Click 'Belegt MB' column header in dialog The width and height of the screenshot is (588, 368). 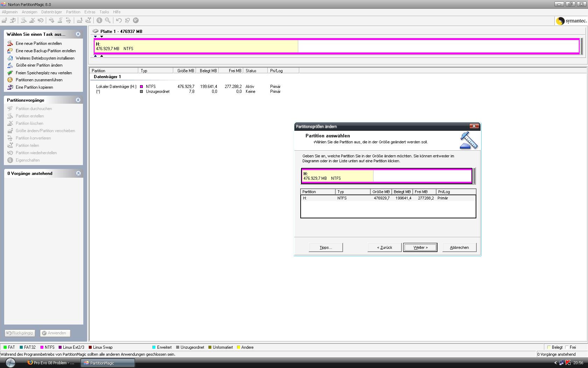(x=402, y=192)
